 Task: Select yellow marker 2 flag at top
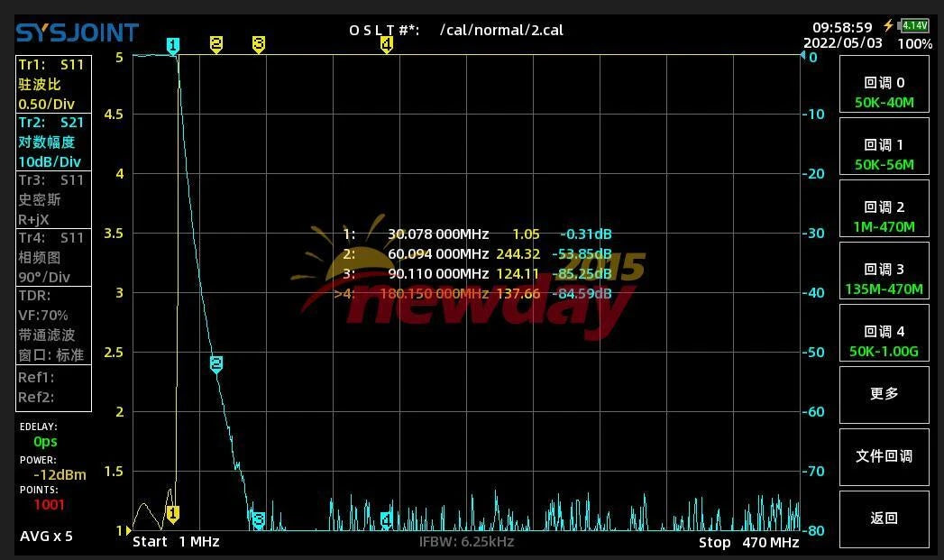(x=216, y=44)
